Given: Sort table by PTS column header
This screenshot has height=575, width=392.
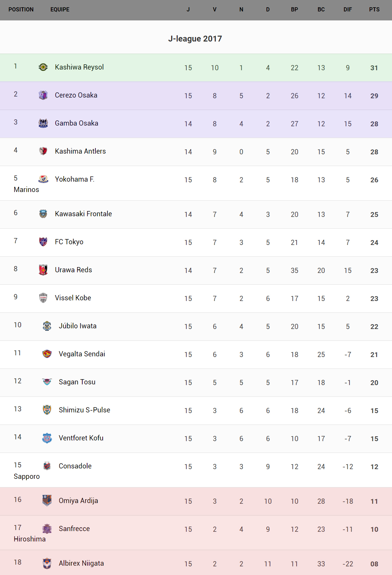Looking at the screenshot, I should (374, 10).
